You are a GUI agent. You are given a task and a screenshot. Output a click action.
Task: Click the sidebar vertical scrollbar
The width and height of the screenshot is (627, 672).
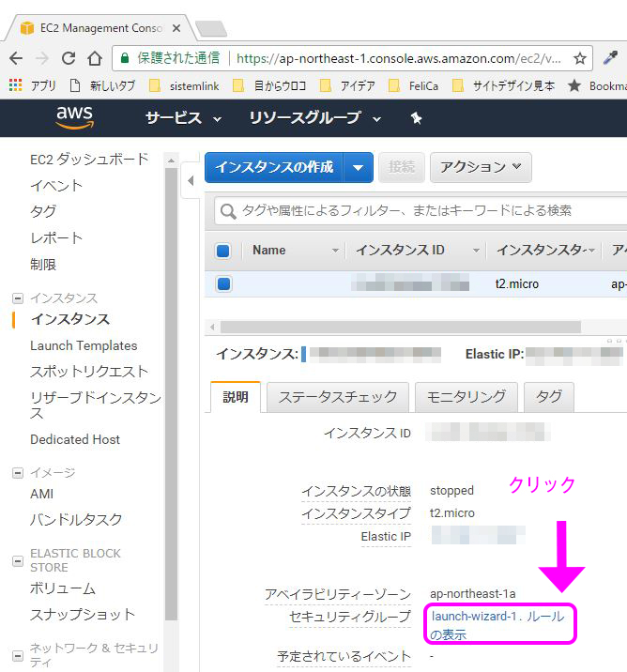[171, 394]
